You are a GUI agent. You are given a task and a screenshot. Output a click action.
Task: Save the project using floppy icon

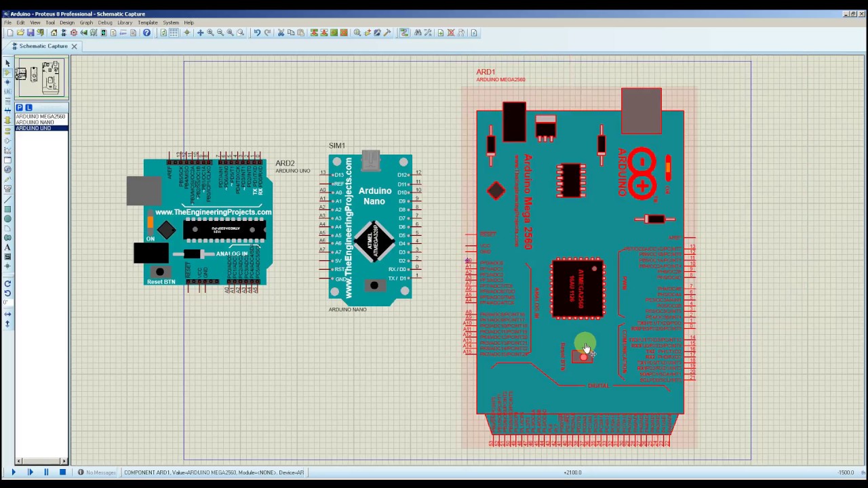[31, 33]
